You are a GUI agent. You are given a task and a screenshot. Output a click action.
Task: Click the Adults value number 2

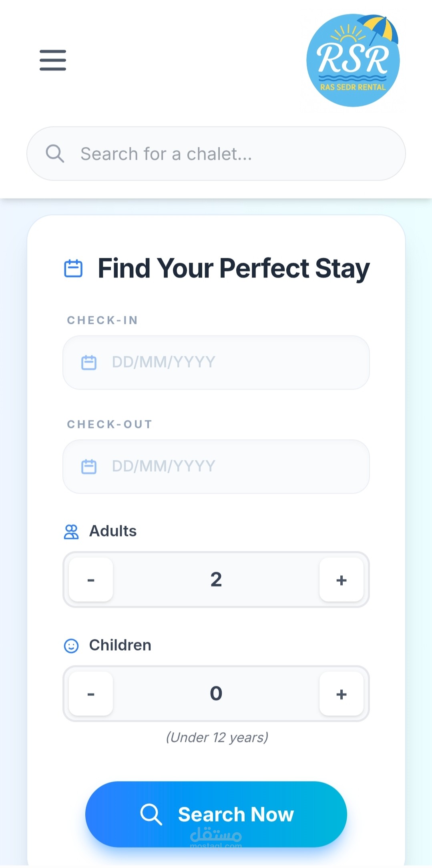tap(216, 579)
